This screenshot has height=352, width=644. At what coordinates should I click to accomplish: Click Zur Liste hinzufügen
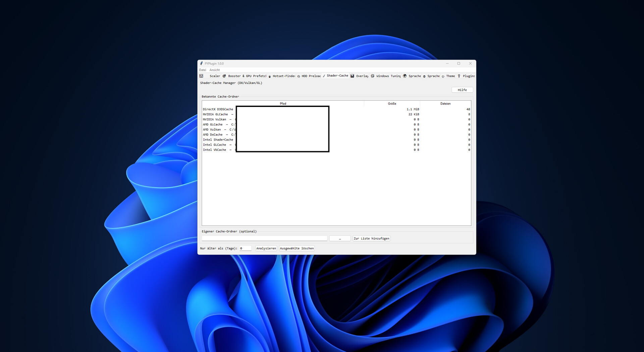[371, 238]
